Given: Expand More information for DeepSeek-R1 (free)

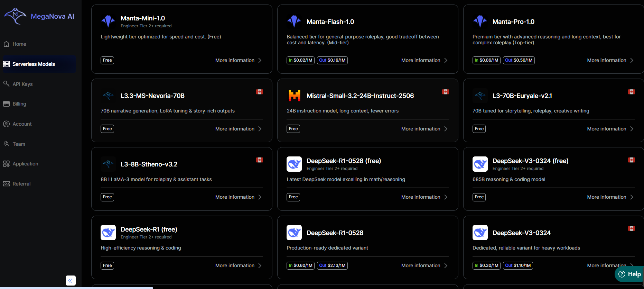Looking at the screenshot, I should (238, 265).
